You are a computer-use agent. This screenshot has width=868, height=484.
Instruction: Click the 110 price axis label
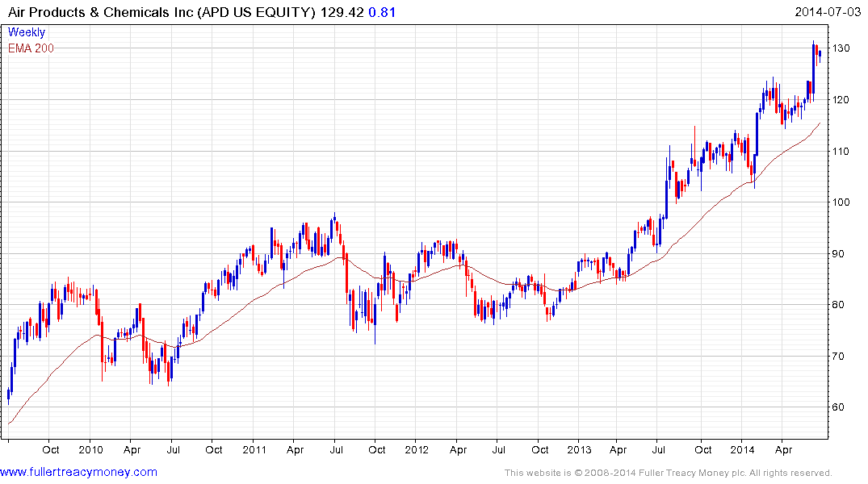(x=844, y=151)
